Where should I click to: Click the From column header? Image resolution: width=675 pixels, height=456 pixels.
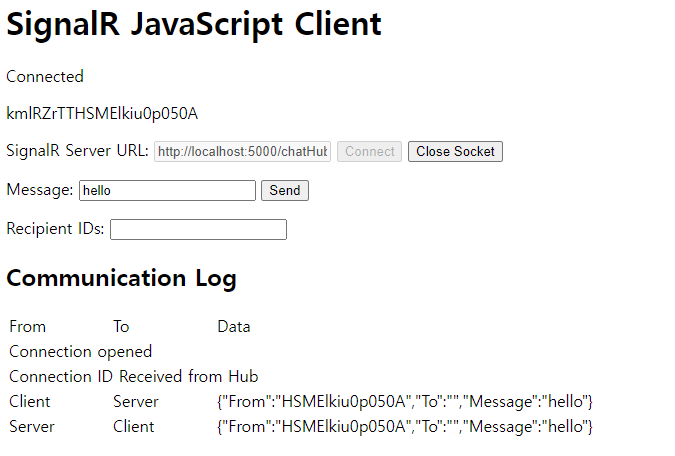point(28,327)
